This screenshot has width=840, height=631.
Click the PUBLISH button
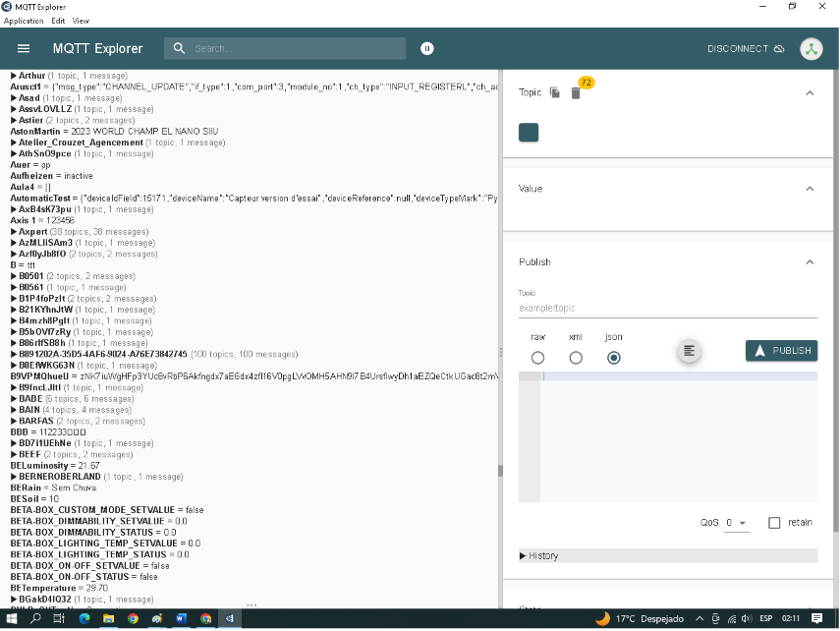[782, 351]
